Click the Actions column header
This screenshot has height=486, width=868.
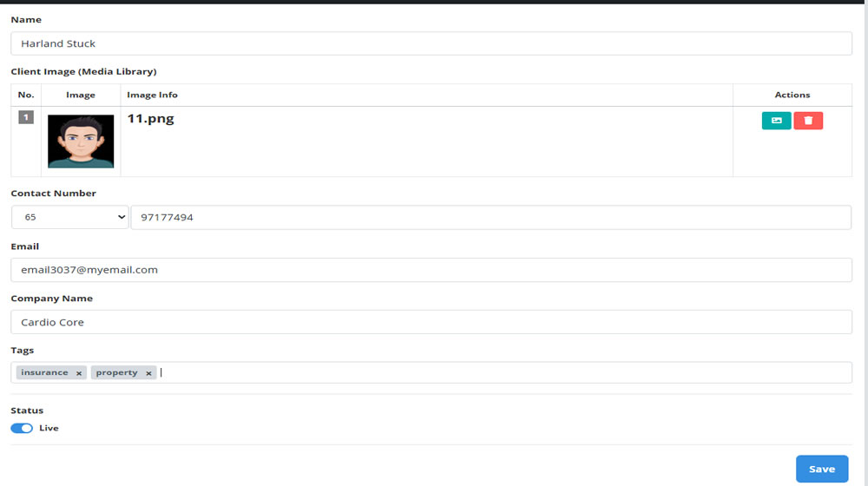pos(792,95)
